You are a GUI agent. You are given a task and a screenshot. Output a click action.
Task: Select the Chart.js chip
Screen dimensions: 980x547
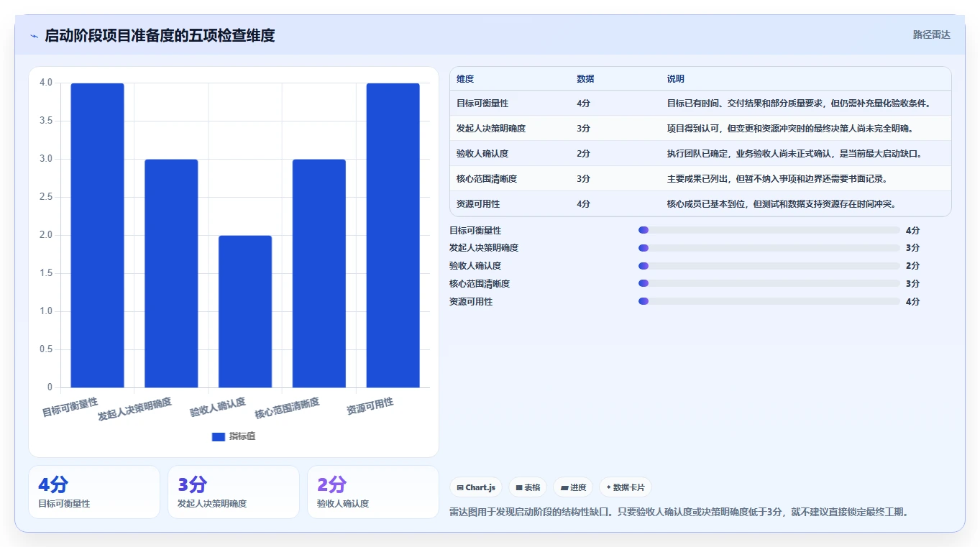tap(476, 487)
